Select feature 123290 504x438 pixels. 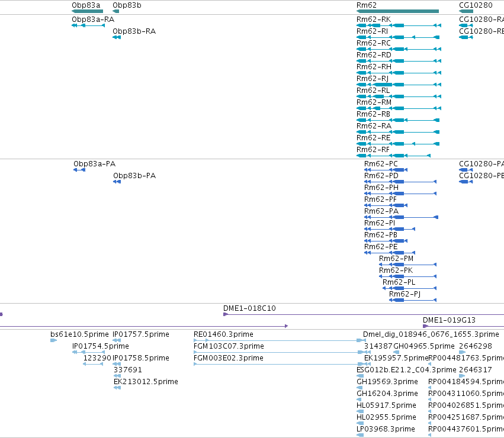97,358
